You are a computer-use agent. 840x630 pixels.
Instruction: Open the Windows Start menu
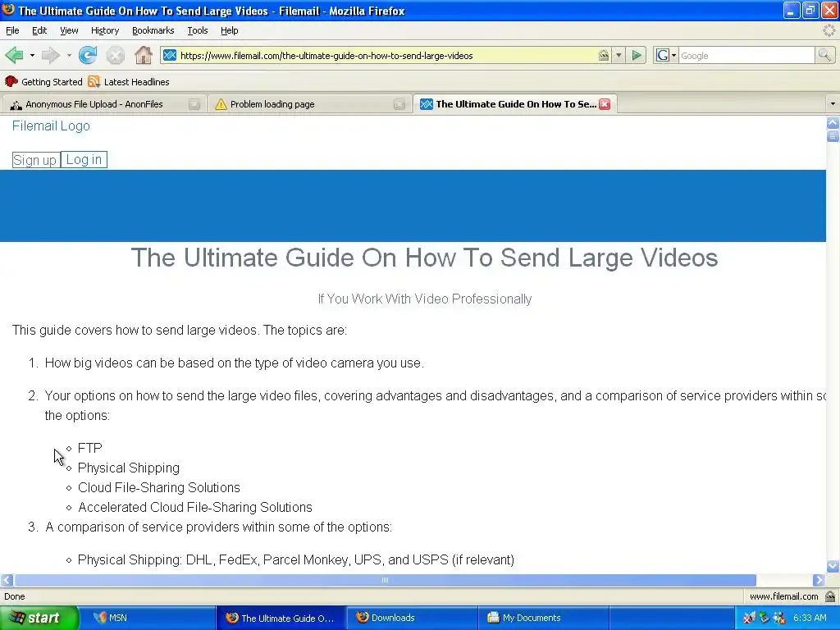pyautogui.click(x=39, y=618)
